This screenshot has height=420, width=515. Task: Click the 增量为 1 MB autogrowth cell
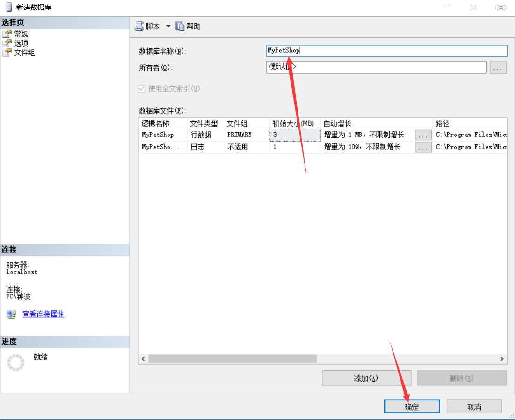point(368,135)
